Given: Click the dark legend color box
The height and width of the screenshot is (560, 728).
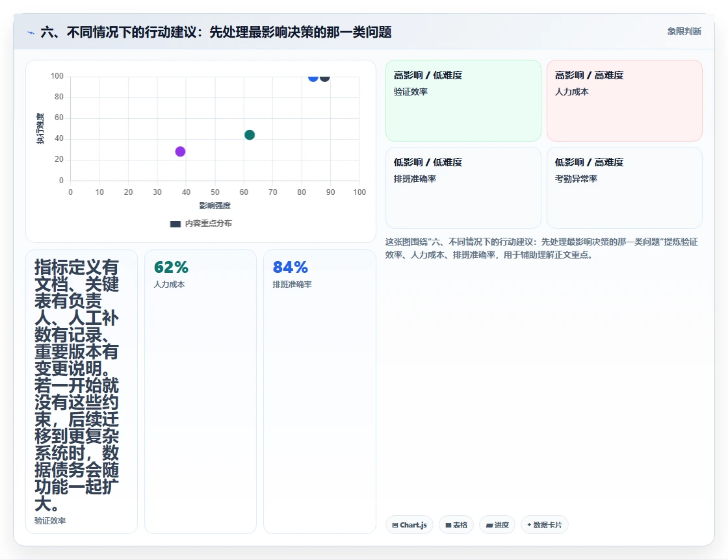Looking at the screenshot, I should point(175,224).
